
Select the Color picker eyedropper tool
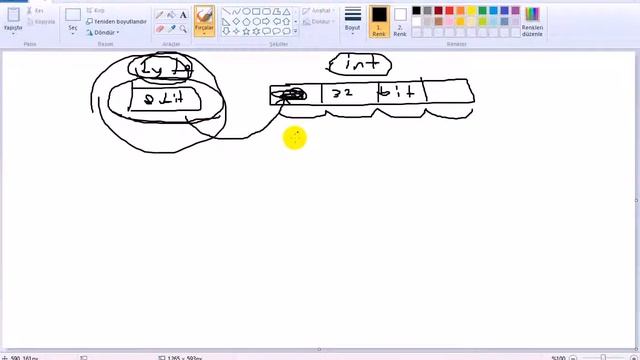click(171, 29)
